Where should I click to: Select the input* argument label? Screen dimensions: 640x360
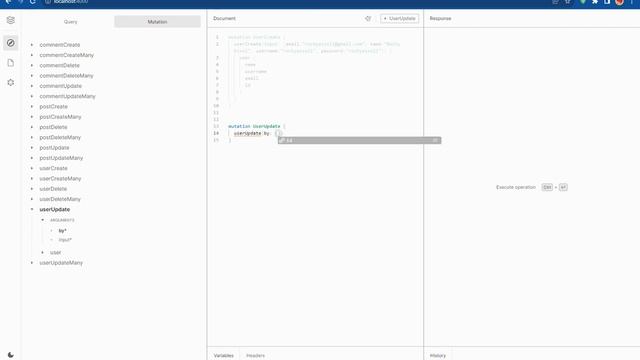(x=65, y=240)
